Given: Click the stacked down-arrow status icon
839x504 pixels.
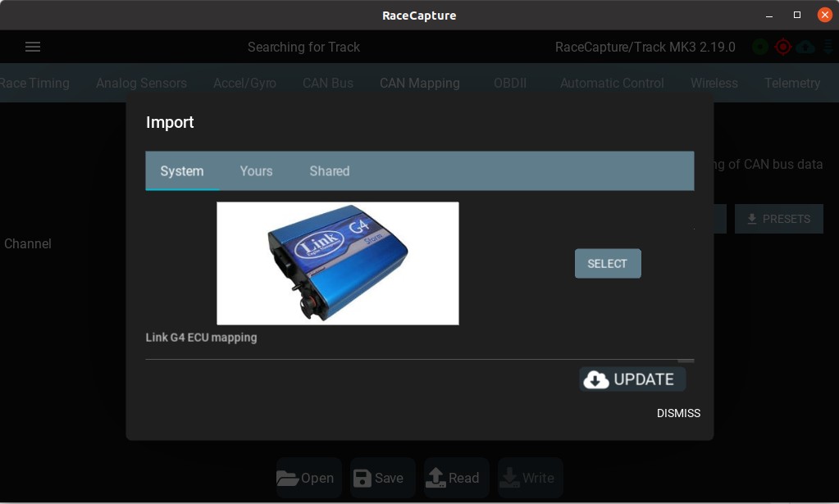Looking at the screenshot, I should point(828,47).
